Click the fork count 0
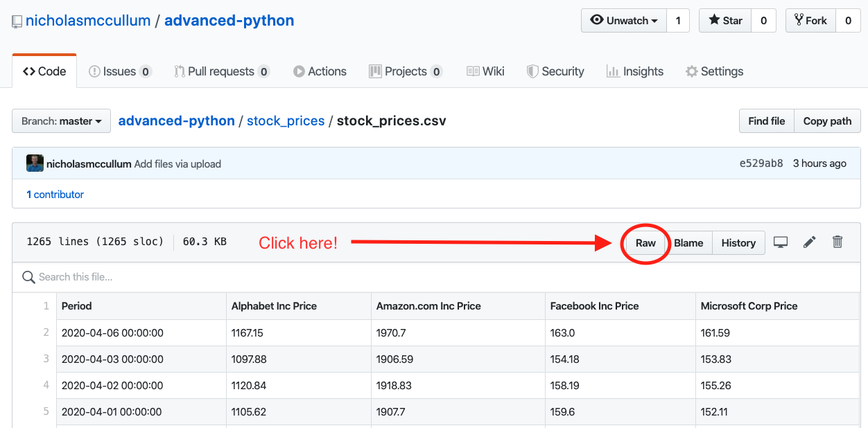 (x=848, y=21)
